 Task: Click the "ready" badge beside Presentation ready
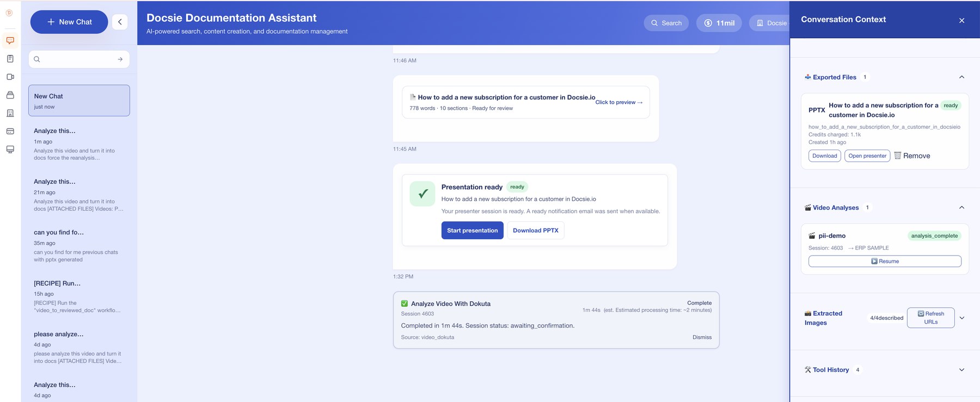point(517,187)
